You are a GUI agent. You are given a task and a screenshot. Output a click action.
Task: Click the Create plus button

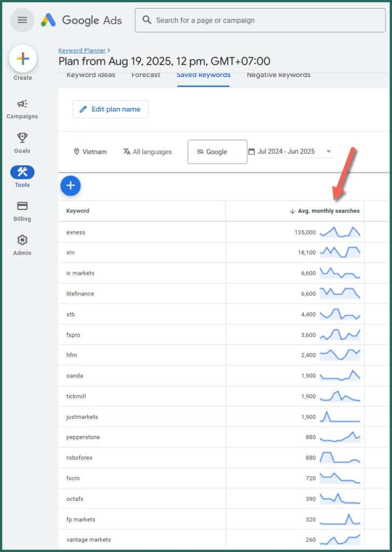[x=23, y=58]
